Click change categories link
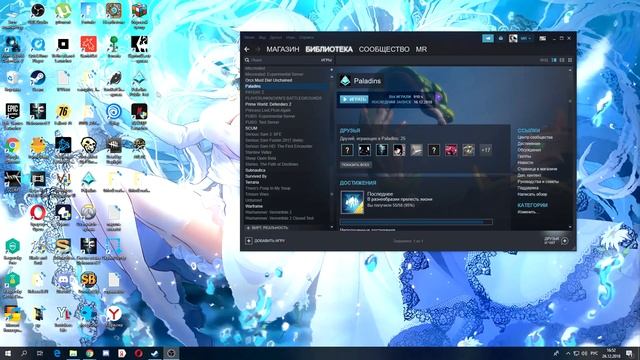The height and width of the screenshot is (360, 640). pyautogui.click(x=528, y=212)
